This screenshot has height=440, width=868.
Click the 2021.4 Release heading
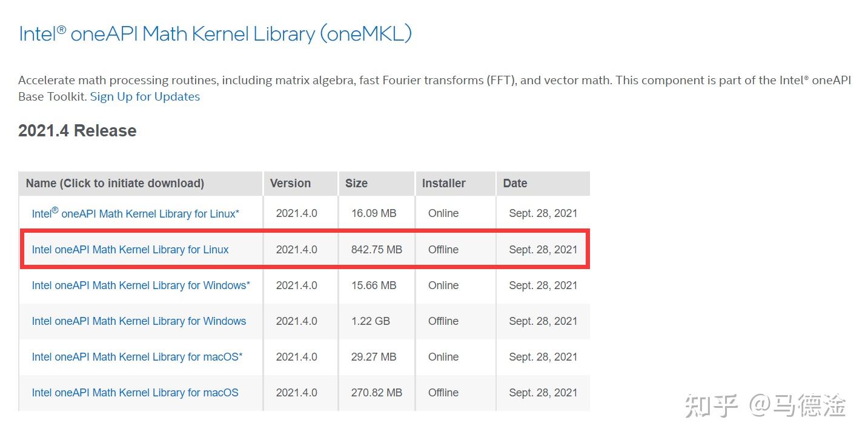[78, 131]
